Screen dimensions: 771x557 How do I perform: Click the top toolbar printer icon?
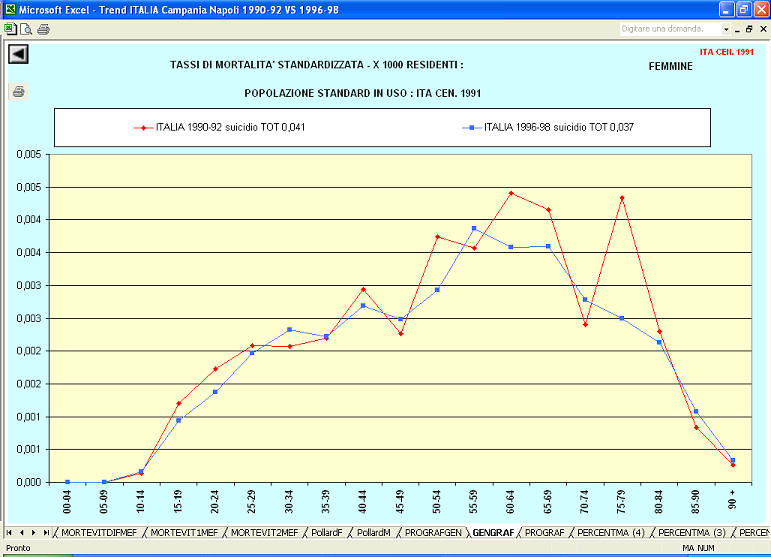pyautogui.click(x=43, y=29)
